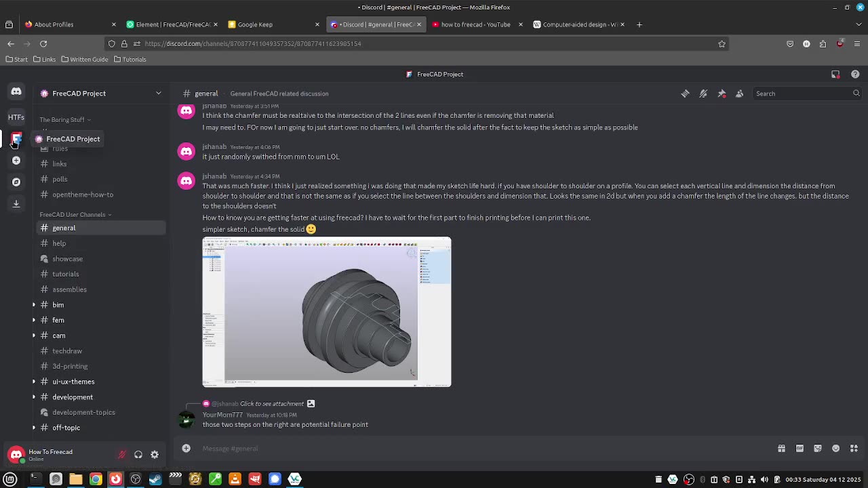Expand threads arrow beside cam channel
868x488 pixels.
[34, 335]
